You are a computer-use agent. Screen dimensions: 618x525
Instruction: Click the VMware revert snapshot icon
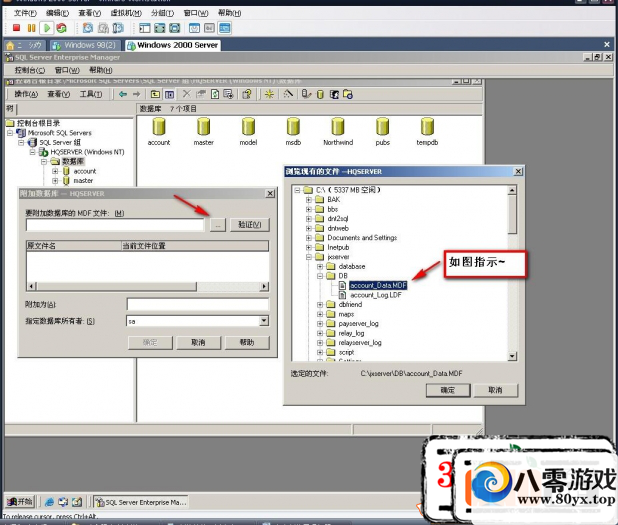click(x=103, y=28)
